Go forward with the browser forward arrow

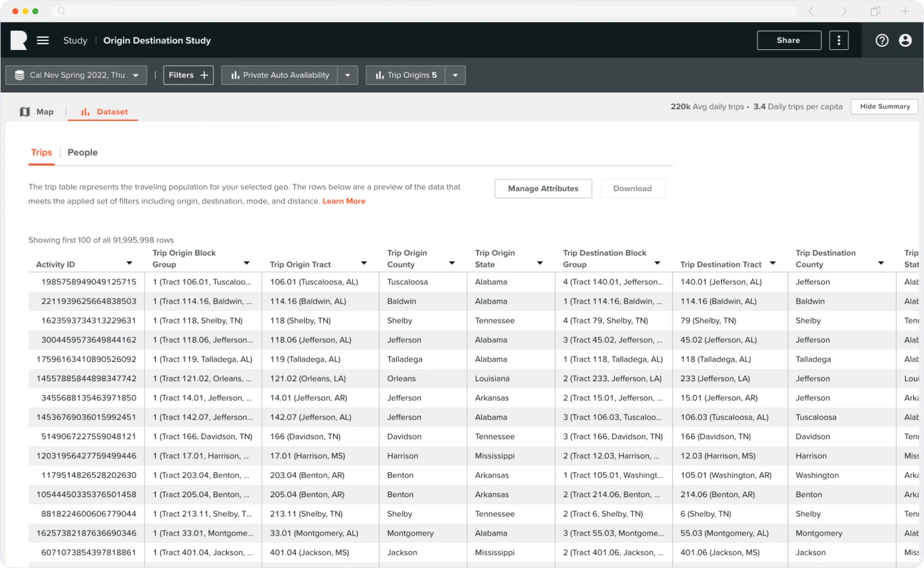[x=844, y=11]
